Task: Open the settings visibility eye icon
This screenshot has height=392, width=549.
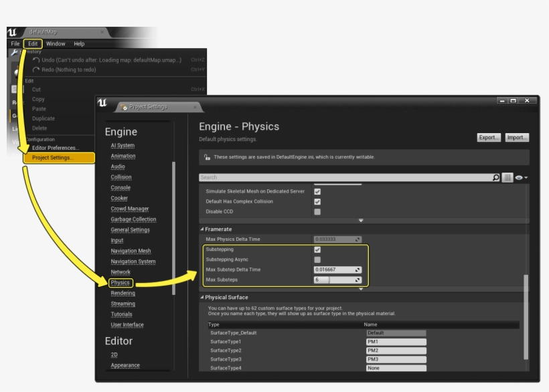Action: click(518, 177)
